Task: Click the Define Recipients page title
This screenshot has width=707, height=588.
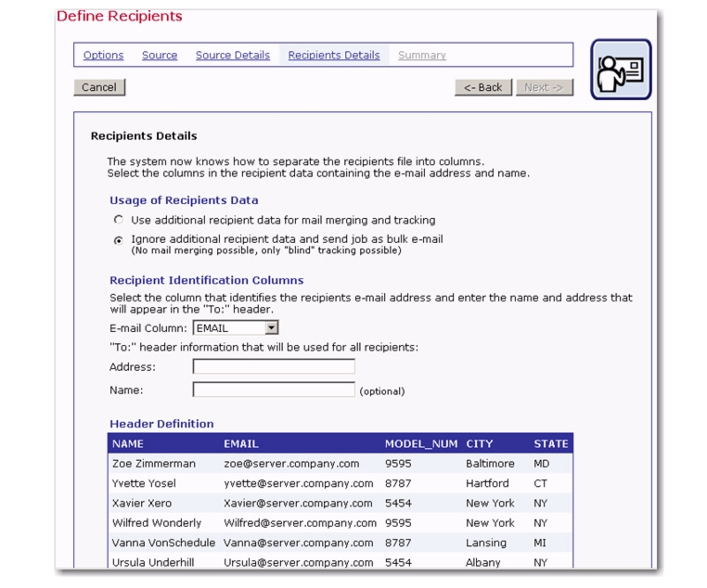Action: point(120,16)
